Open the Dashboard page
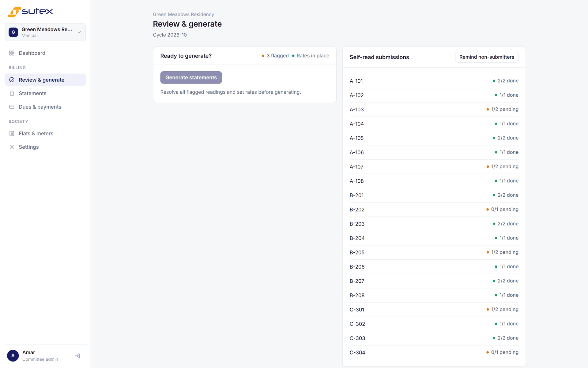 coord(45,53)
